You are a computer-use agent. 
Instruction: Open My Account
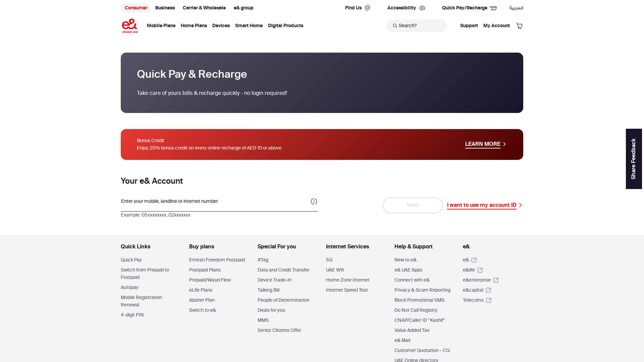[x=496, y=26]
